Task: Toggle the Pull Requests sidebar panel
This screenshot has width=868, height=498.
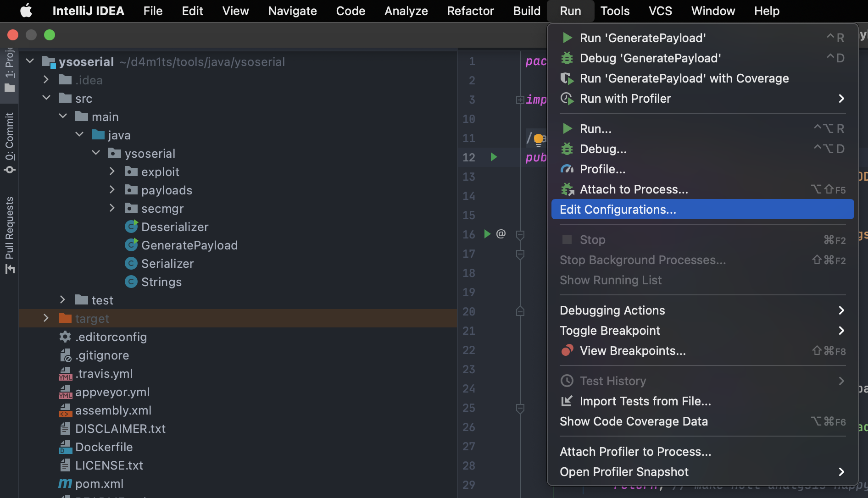Action: (10, 235)
